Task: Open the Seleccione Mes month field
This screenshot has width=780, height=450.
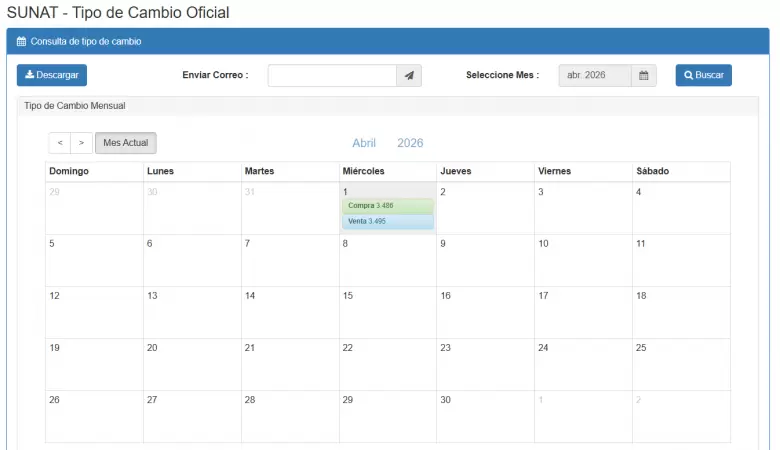Action: pos(595,75)
